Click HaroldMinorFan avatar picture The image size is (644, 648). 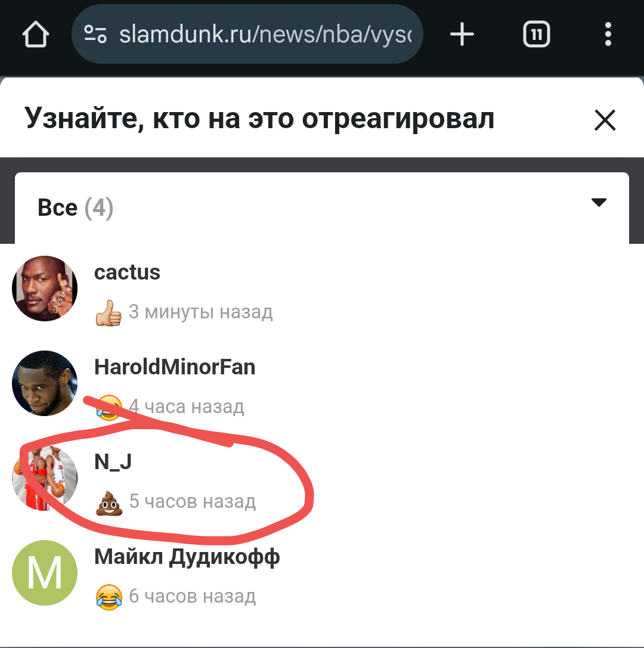45,383
